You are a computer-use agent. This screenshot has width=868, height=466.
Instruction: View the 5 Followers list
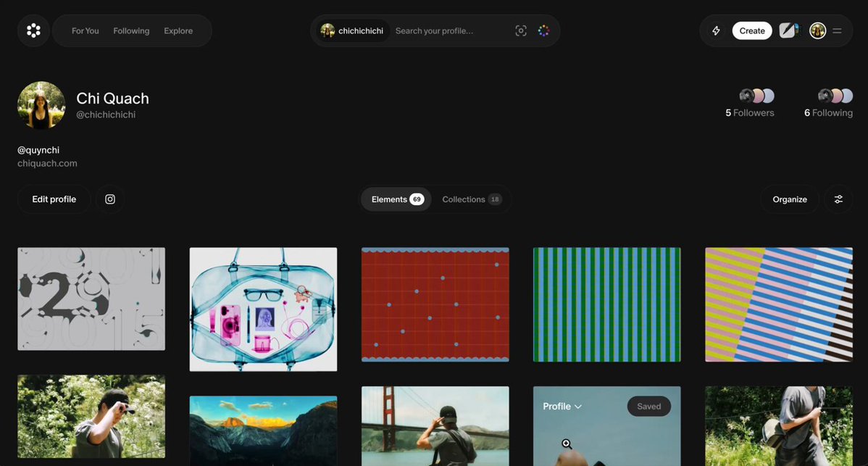(749, 104)
